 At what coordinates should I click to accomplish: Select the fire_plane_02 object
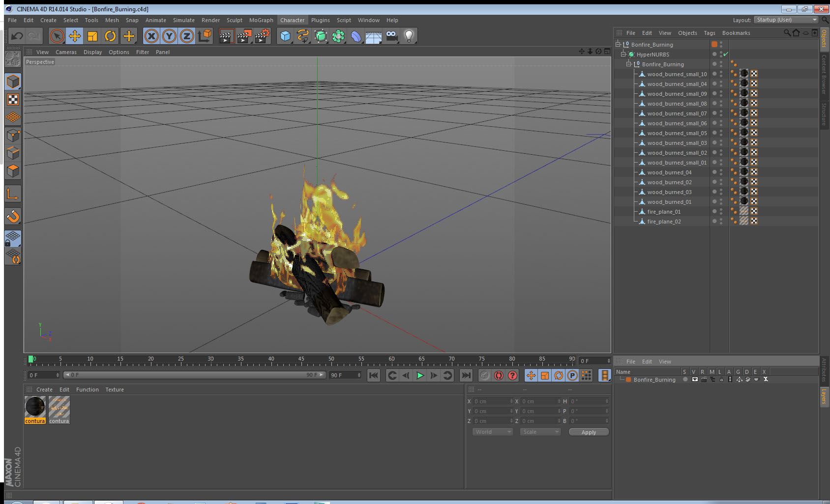664,222
